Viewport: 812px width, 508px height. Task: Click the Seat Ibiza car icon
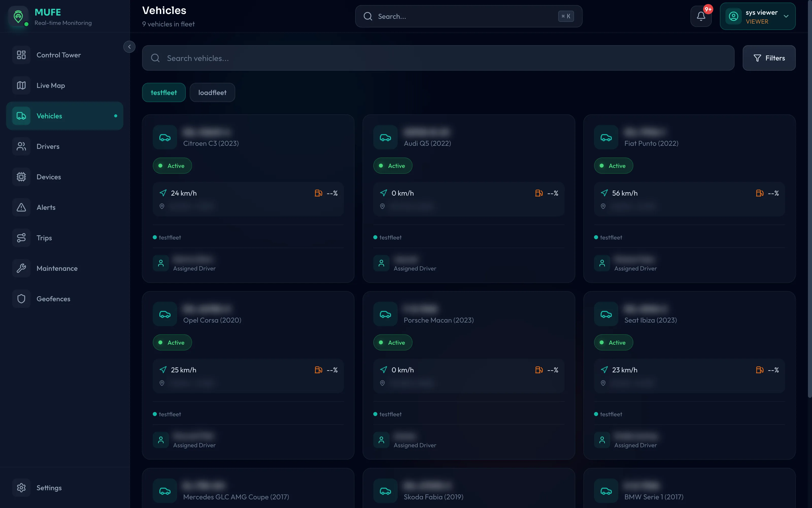(x=606, y=314)
